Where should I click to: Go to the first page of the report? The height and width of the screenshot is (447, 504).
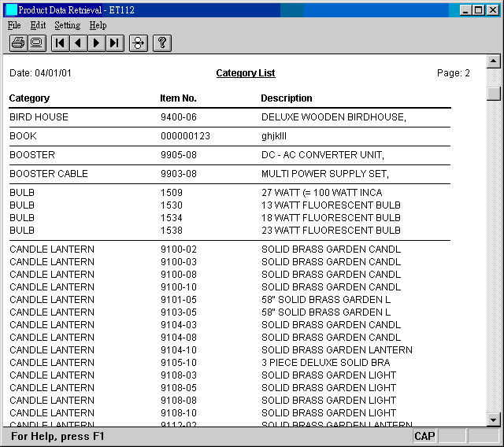coord(60,42)
